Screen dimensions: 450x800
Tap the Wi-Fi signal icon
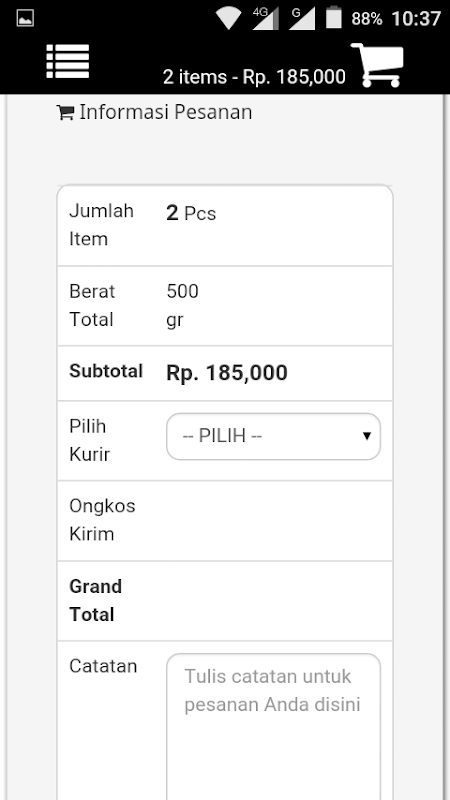point(228,18)
